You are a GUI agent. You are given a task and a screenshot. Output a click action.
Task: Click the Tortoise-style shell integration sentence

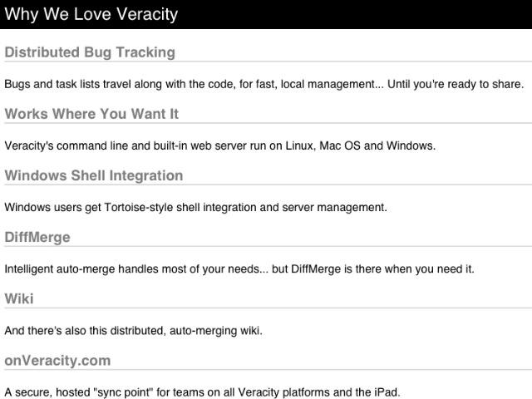click(x=195, y=207)
